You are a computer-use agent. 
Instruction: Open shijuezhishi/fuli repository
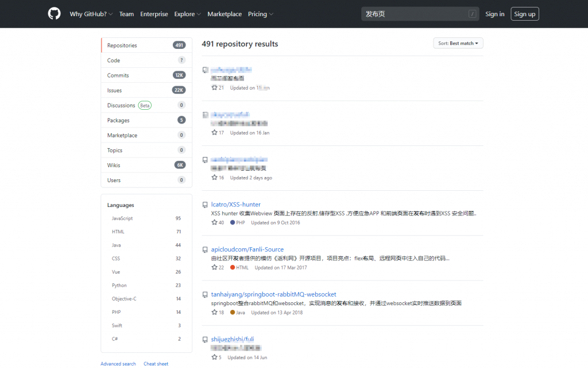click(233, 339)
